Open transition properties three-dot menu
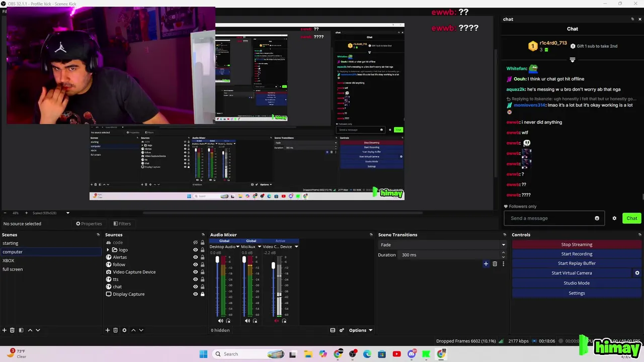The height and width of the screenshot is (362, 644). pos(503,263)
